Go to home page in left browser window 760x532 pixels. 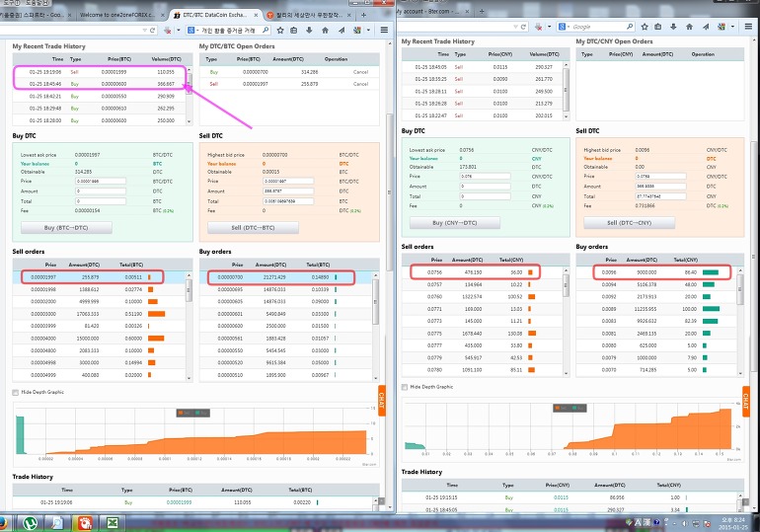coord(326,30)
